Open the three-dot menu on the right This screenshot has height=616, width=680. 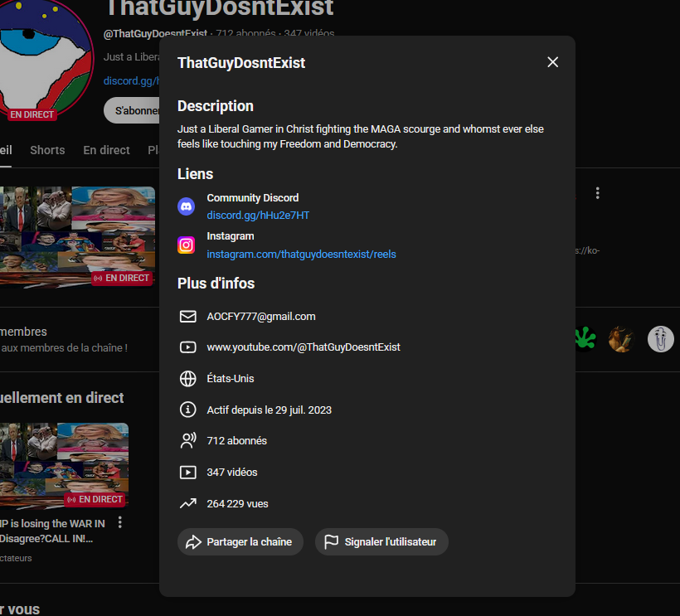tap(597, 193)
